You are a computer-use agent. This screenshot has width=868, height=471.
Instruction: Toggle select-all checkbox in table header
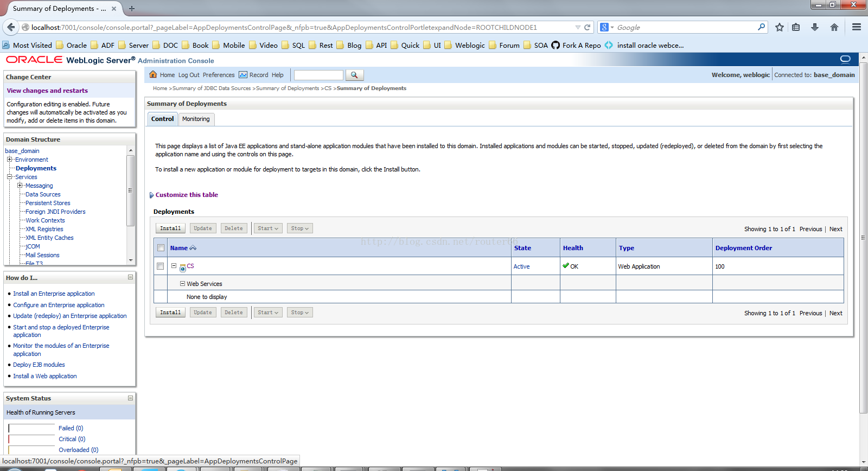click(x=161, y=248)
